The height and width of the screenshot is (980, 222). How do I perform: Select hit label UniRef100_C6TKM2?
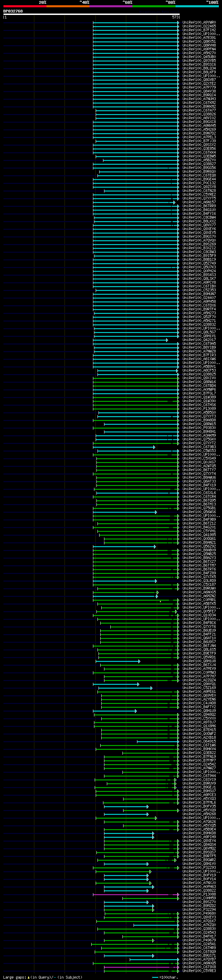pyautogui.click(x=199, y=103)
